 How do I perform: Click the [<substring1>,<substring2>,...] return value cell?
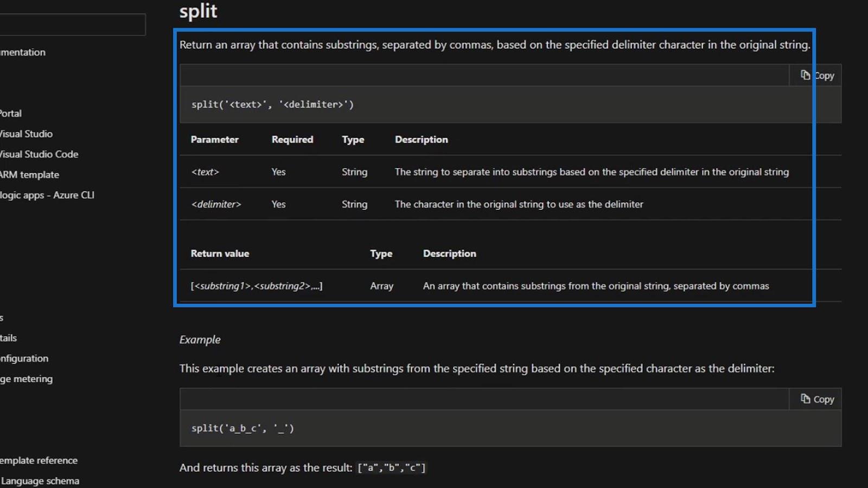(257, 286)
